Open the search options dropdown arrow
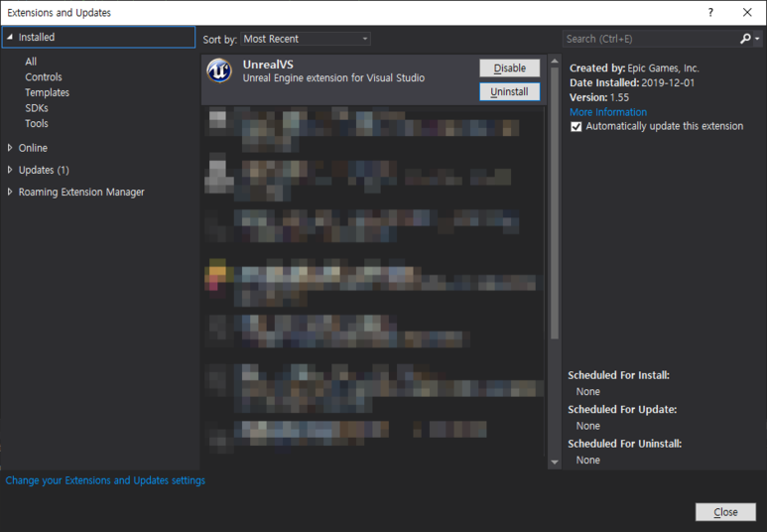Viewport: 767px width, 532px height. tap(757, 39)
